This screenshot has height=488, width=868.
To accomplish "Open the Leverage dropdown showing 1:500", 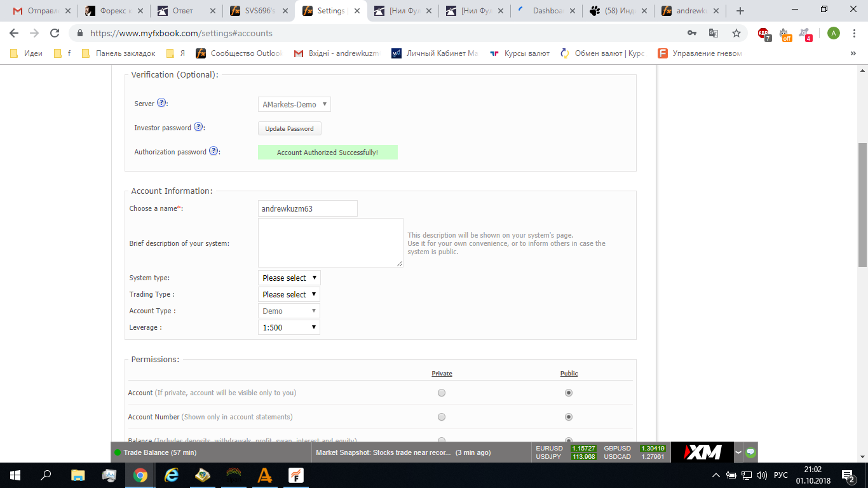I will pyautogui.click(x=289, y=327).
